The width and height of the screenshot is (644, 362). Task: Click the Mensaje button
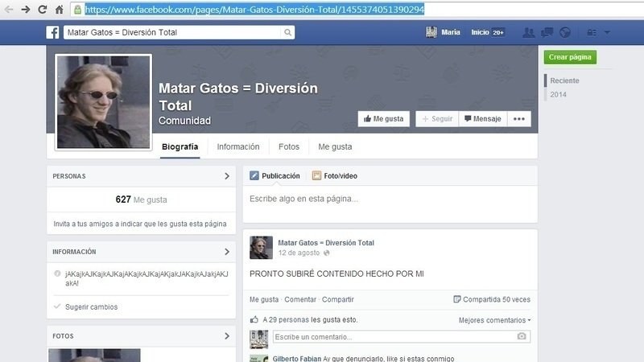pyautogui.click(x=482, y=119)
